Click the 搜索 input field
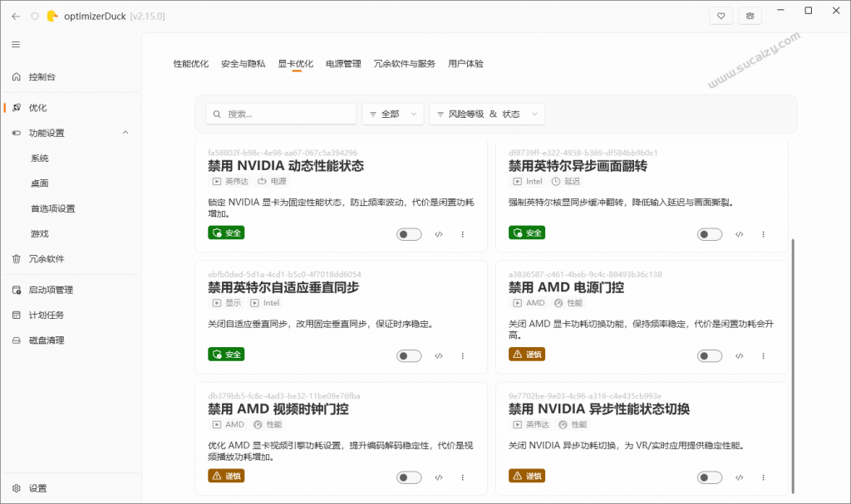 pos(281,114)
